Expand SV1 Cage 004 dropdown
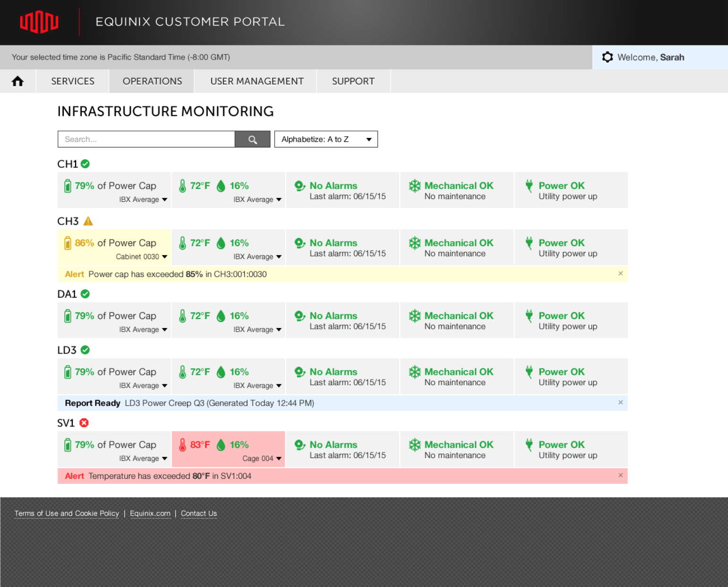 tap(262, 458)
